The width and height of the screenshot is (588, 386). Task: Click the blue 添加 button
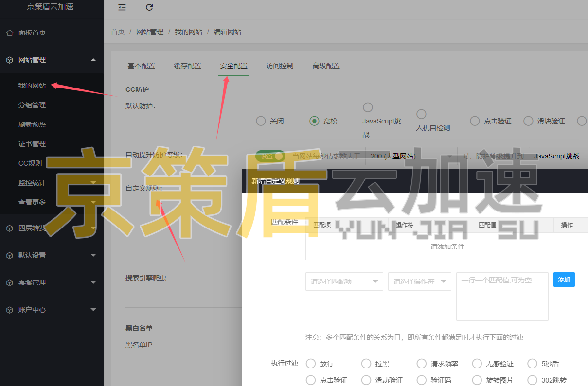tap(564, 279)
